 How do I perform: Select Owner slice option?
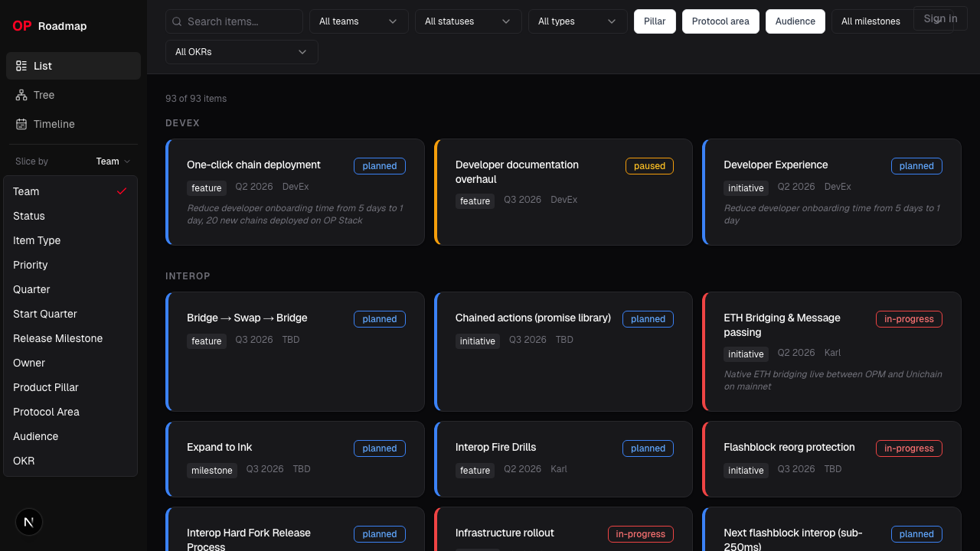pos(70,363)
